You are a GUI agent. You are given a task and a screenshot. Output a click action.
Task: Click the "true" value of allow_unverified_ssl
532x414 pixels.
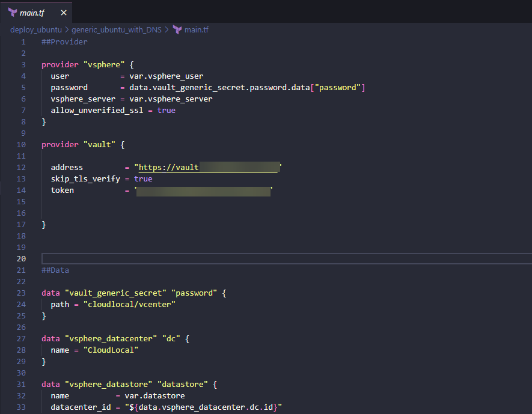pyautogui.click(x=167, y=111)
